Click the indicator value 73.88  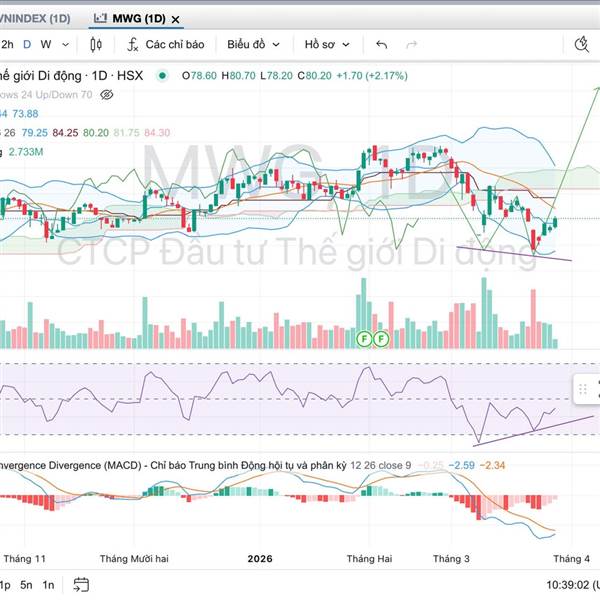(x=25, y=114)
